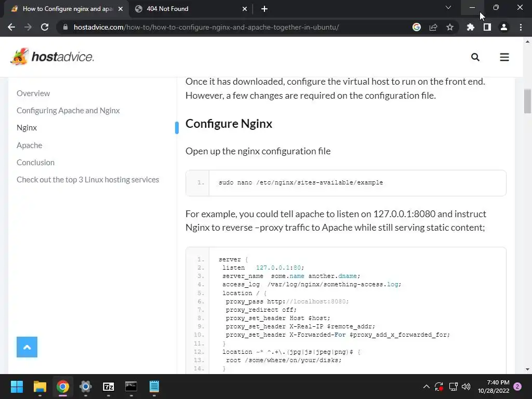The width and height of the screenshot is (532, 399).
Task: Reload the hostadvice page
Action: pyautogui.click(x=45, y=27)
